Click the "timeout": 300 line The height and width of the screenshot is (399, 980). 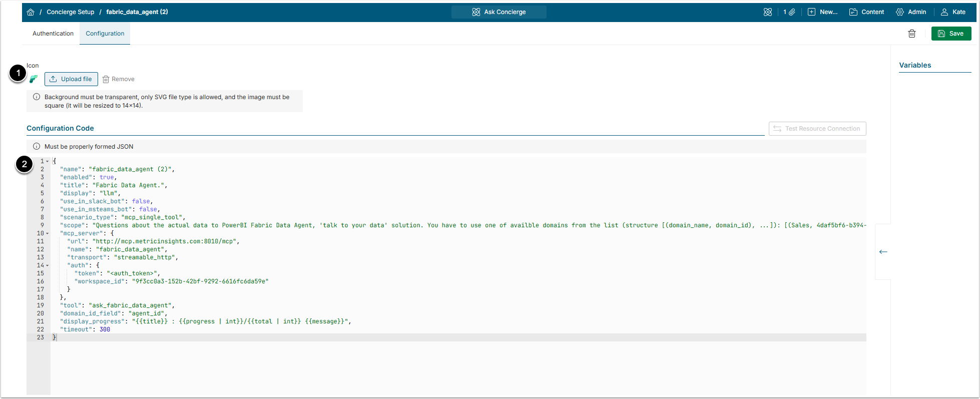coord(85,329)
